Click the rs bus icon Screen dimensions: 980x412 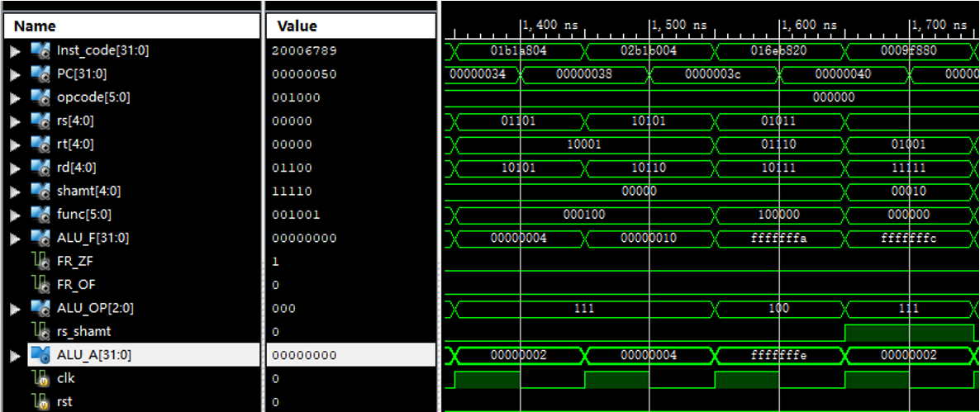40,121
